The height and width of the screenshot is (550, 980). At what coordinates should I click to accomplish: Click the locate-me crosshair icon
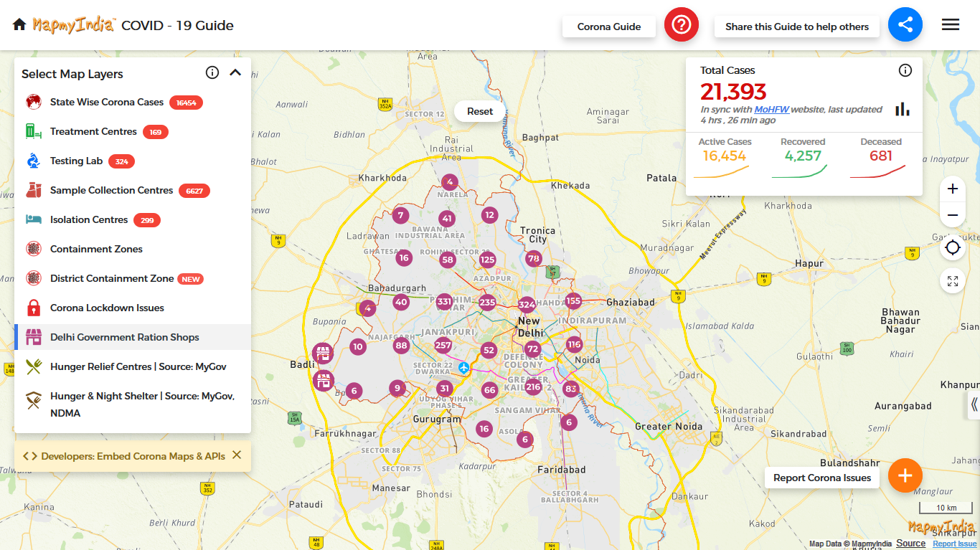(953, 248)
